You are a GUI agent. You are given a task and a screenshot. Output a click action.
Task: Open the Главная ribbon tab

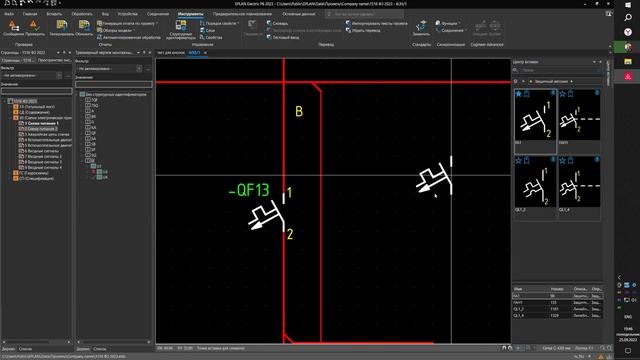pos(30,14)
